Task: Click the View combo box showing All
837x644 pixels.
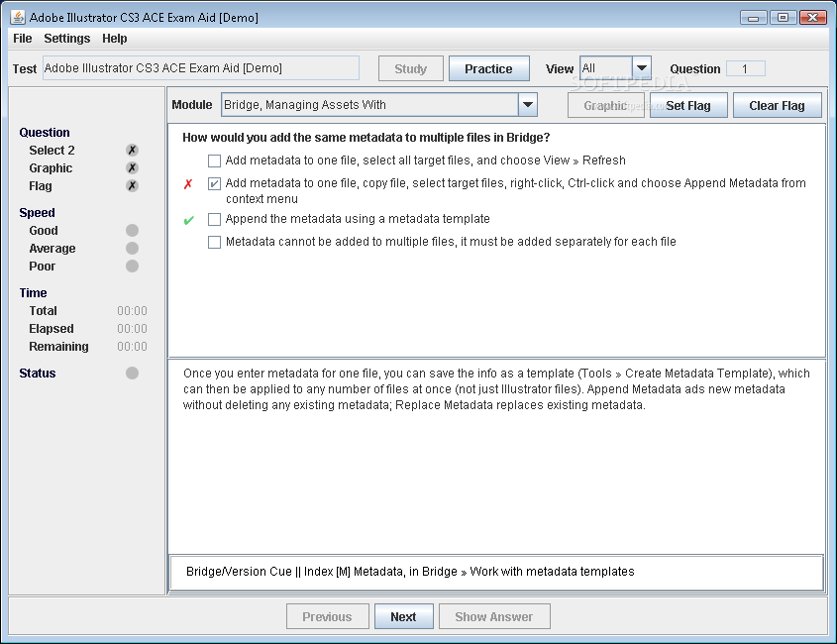Action: point(615,67)
